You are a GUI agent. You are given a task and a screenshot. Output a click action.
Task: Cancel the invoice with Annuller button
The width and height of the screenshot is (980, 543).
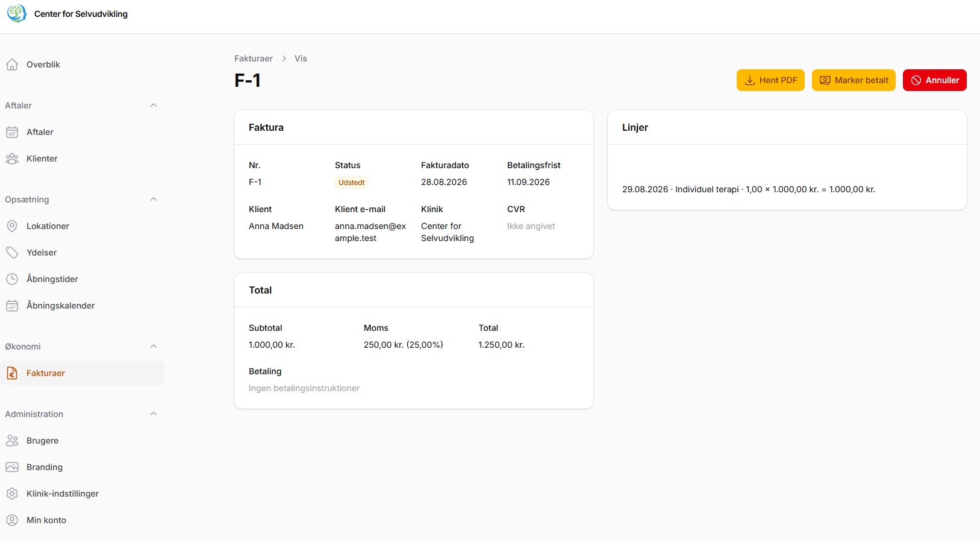(935, 80)
